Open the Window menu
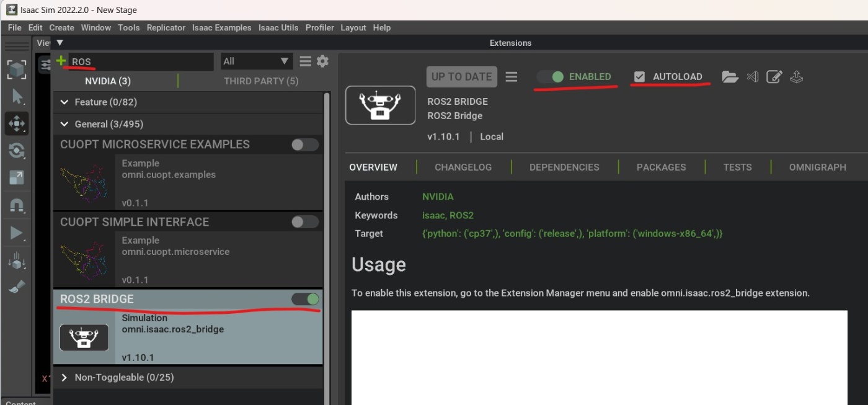 click(x=95, y=28)
